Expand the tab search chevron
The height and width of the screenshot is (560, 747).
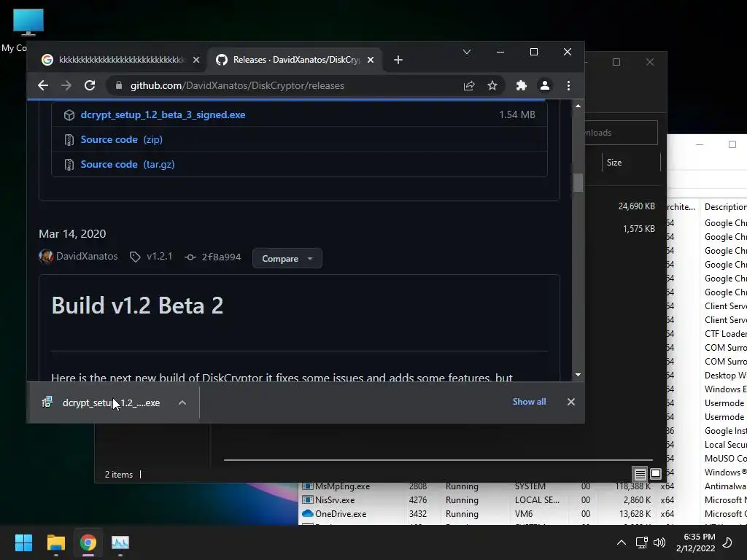coord(467,52)
